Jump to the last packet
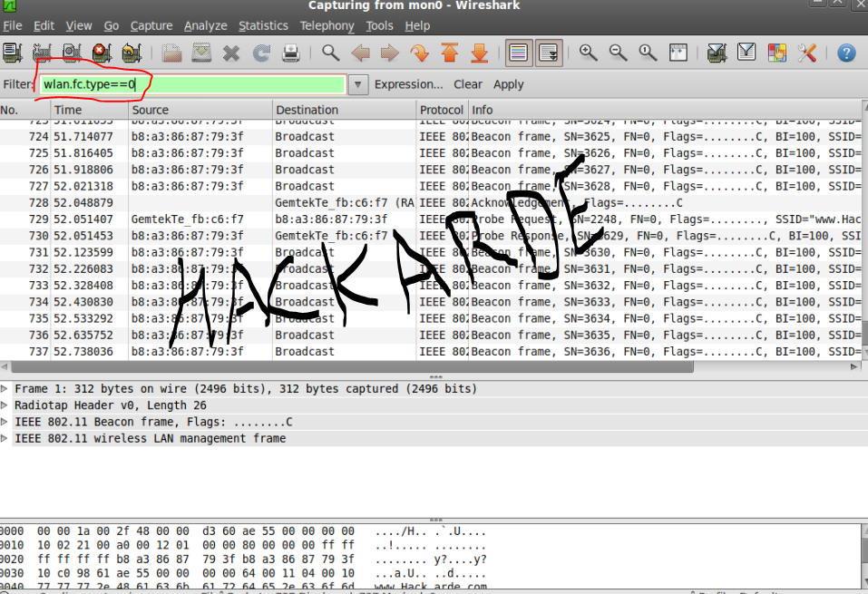The height and width of the screenshot is (594, 868). point(480,53)
